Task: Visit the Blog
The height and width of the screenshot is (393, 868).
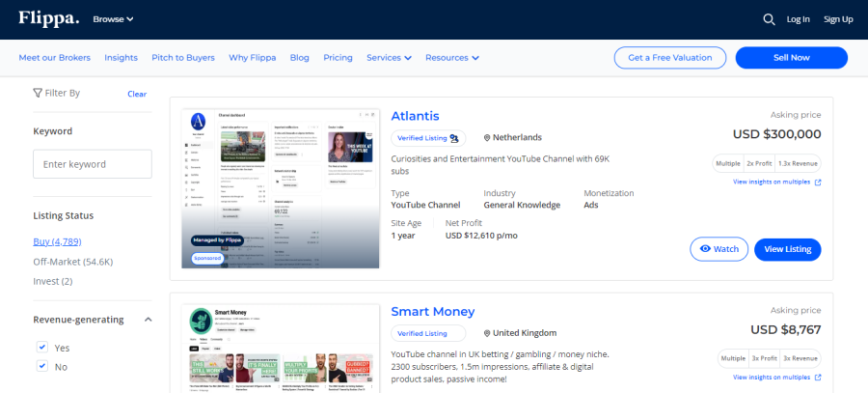Action: click(x=300, y=58)
